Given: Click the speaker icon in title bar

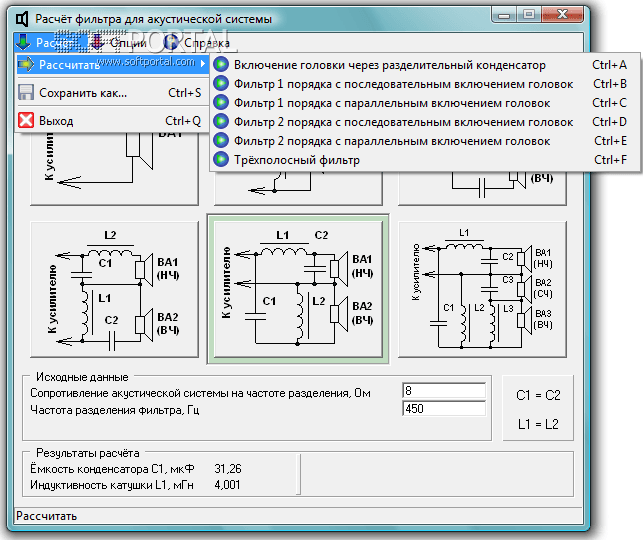Looking at the screenshot, I should (22, 19).
